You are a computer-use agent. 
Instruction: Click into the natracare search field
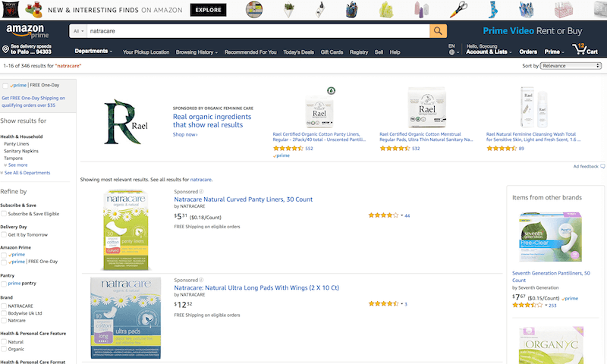(x=258, y=31)
